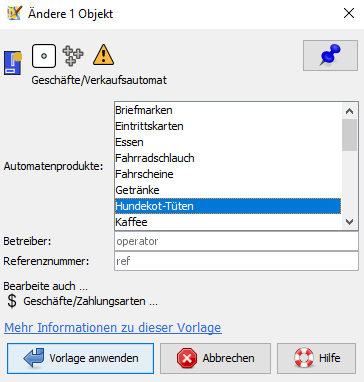This screenshot has width=364, height=382.
Task: Click the node object type icon
Action: (44, 56)
